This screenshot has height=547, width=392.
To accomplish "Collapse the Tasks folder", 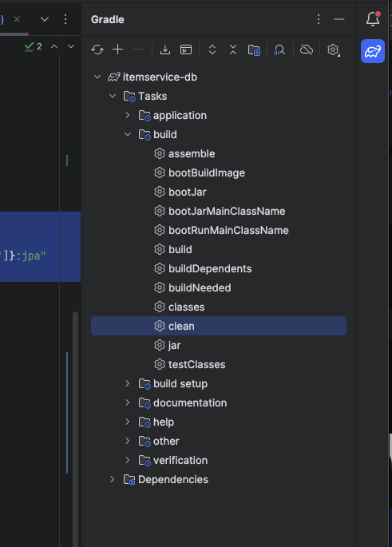I will (113, 96).
